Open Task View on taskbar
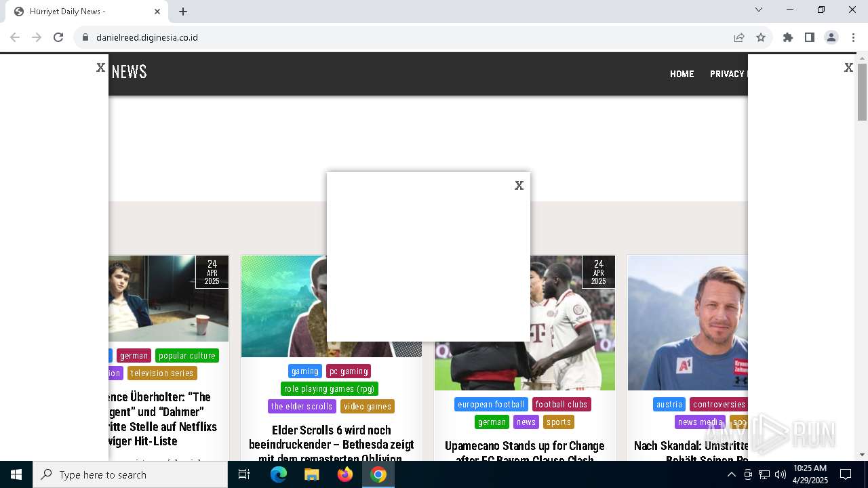 tap(244, 474)
